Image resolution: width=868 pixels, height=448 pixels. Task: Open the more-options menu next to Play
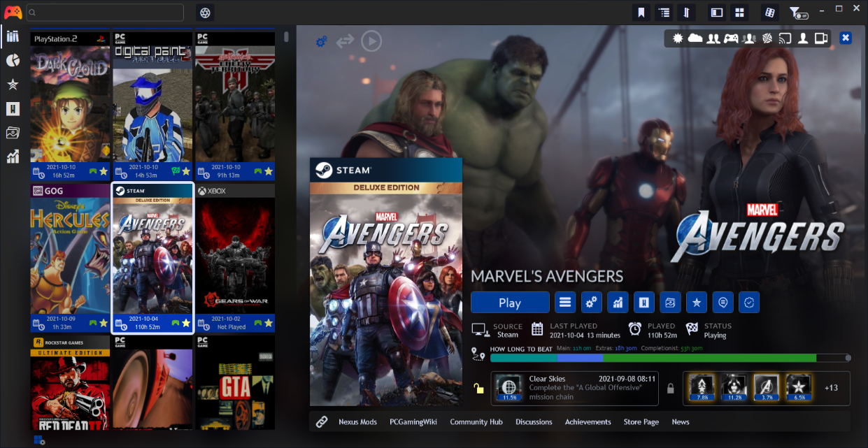[x=565, y=303]
